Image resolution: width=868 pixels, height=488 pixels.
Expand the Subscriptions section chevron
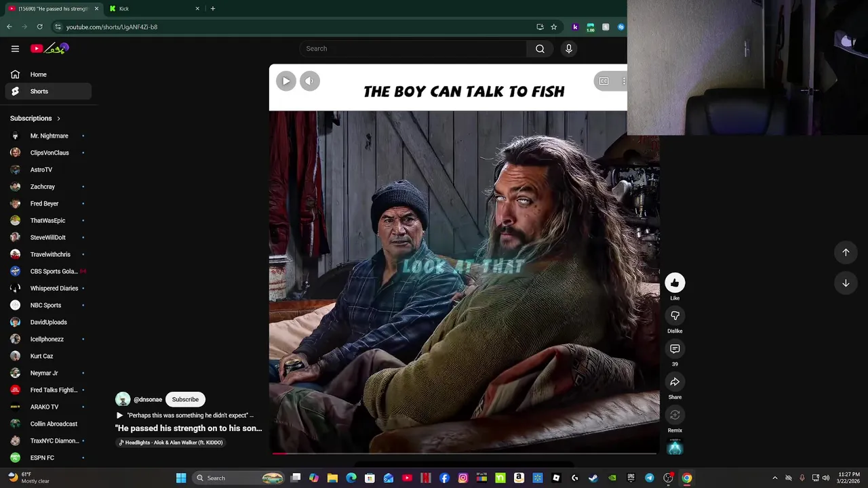pyautogui.click(x=58, y=119)
